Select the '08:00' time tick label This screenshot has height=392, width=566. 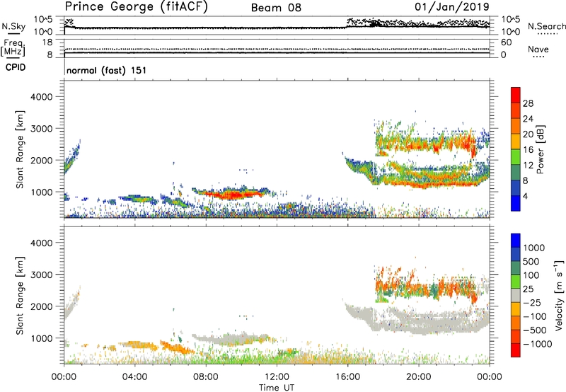pos(206,377)
